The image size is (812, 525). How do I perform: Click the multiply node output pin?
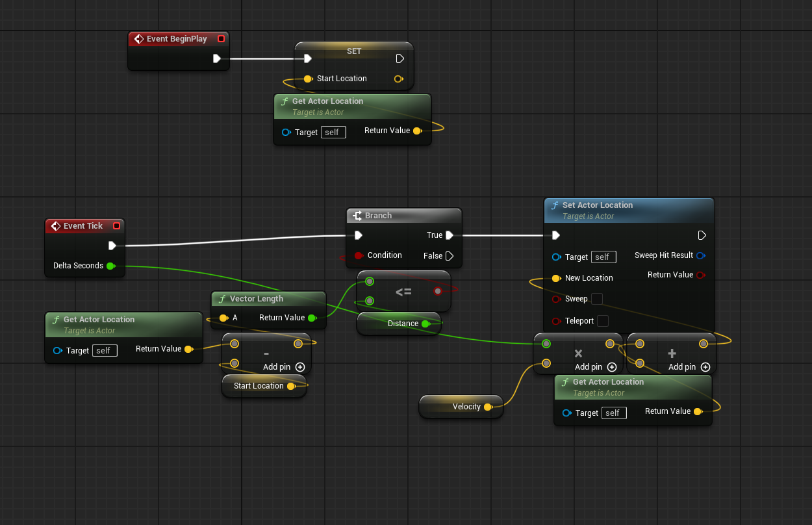coord(610,344)
